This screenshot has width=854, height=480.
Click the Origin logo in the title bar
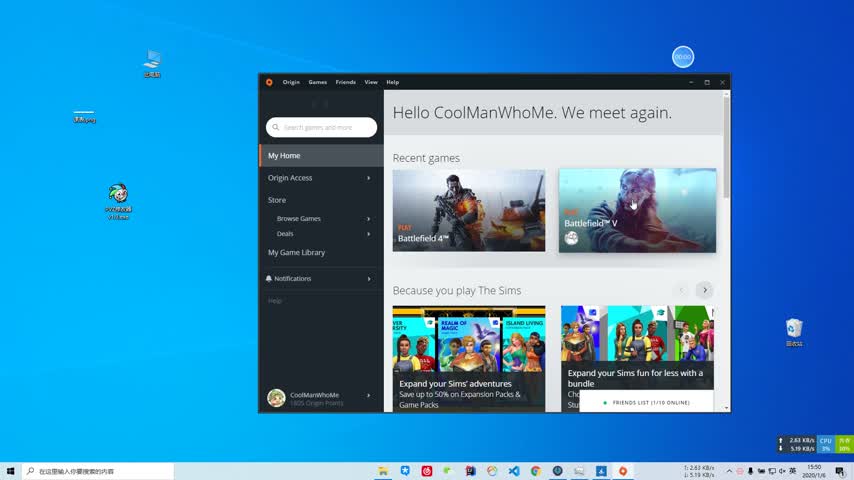269,82
